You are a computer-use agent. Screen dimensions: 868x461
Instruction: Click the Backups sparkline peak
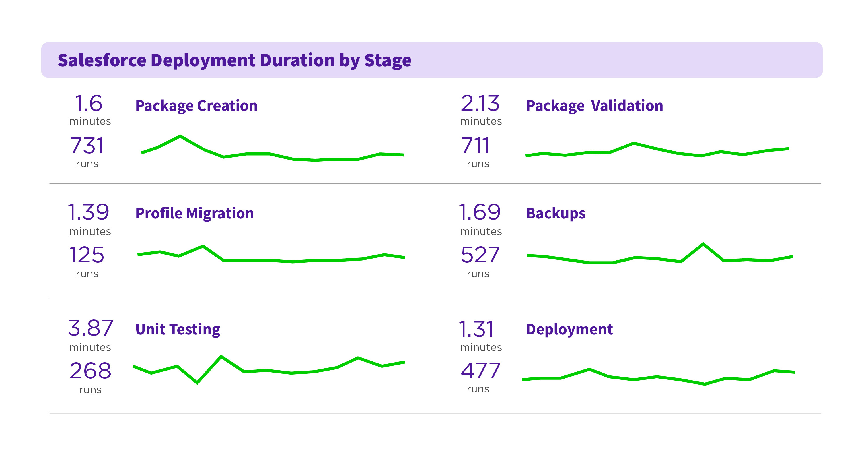click(703, 244)
